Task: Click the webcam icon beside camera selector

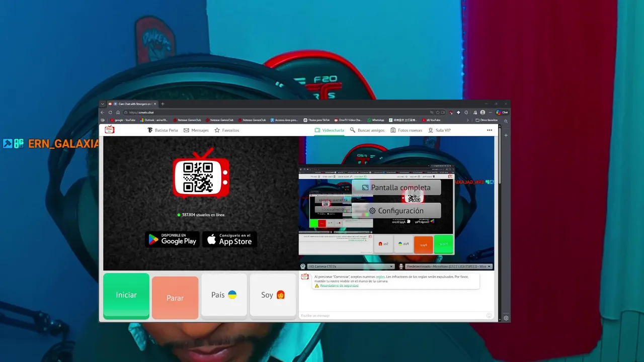Action: [x=303, y=266]
